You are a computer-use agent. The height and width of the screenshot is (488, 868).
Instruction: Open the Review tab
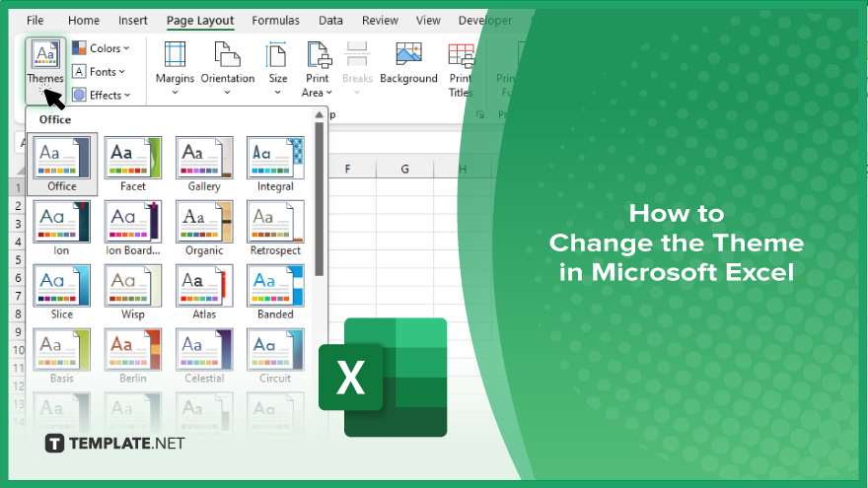pyautogui.click(x=380, y=21)
